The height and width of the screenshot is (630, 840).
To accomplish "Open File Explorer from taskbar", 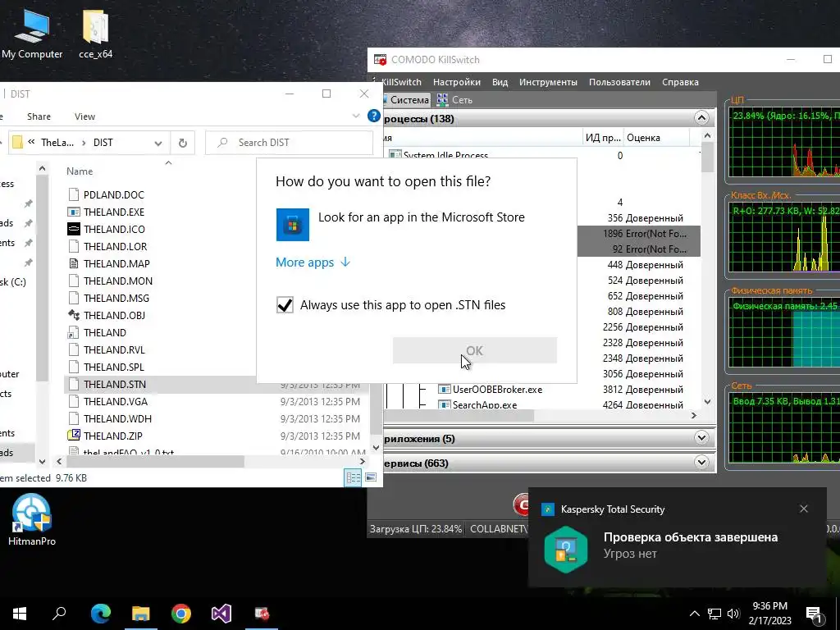I will point(140,614).
